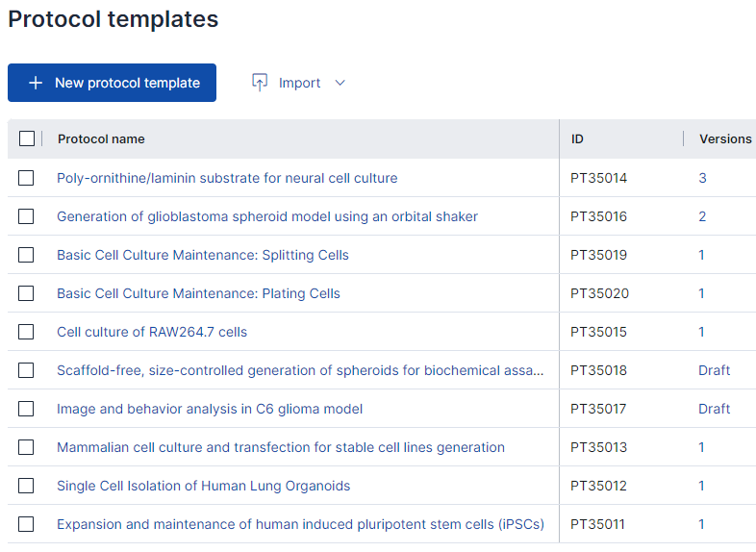Check the Plating Cells row checkbox
Screen dimensions: 756x552
click(x=26, y=293)
